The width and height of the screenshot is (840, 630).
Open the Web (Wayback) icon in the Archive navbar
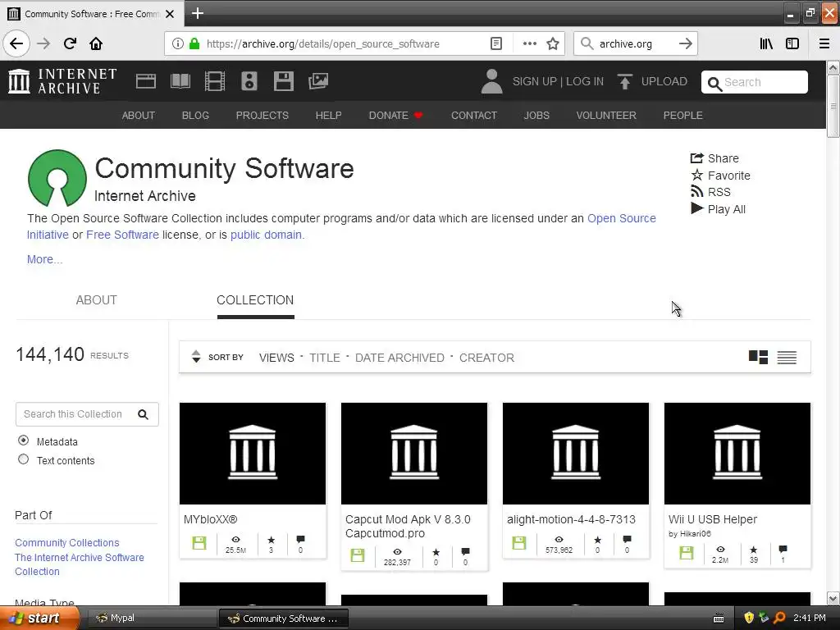[x=146, y=81]
